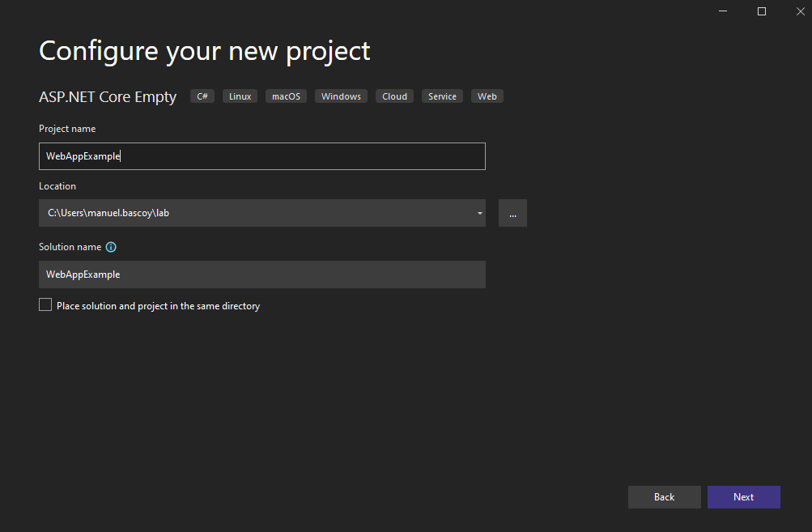This screenshot has width=812, height=532.
Task: Click the Cloud project type tag
Action: (x=394, y=96)
